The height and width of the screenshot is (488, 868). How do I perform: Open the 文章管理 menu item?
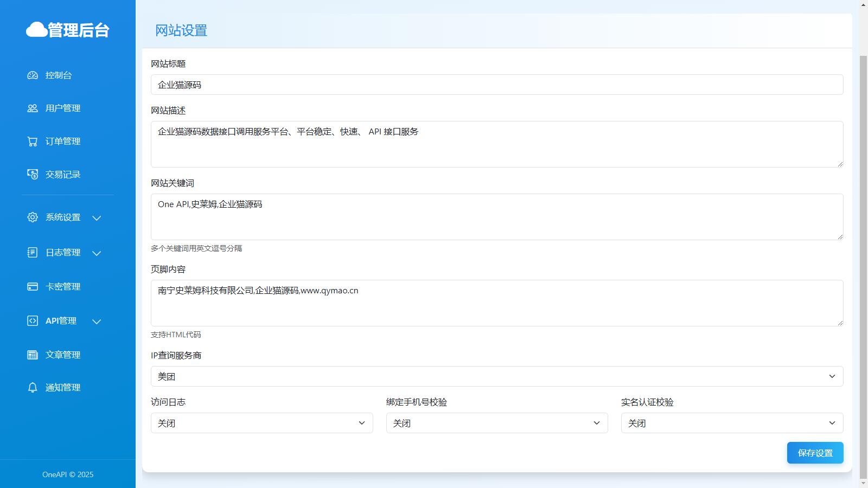(x=63, y=355)
